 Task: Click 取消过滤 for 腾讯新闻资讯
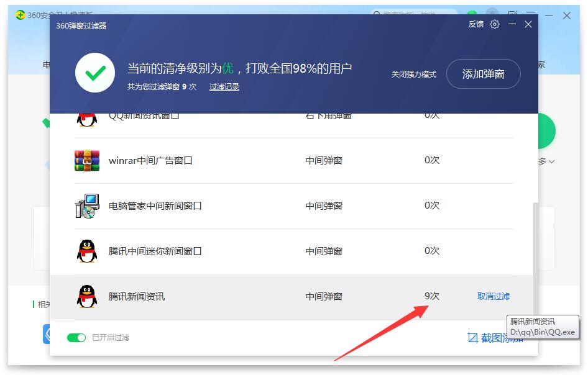[x=493, y=296]
